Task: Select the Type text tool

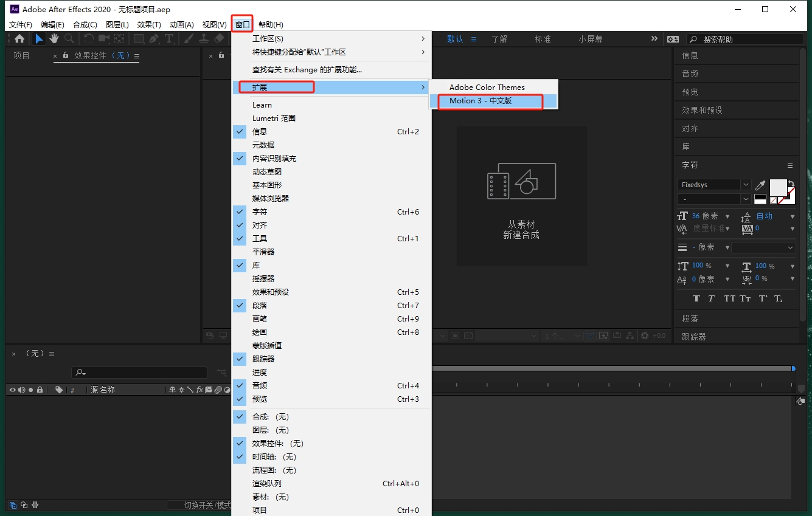Action: click(x=169, y=39)
